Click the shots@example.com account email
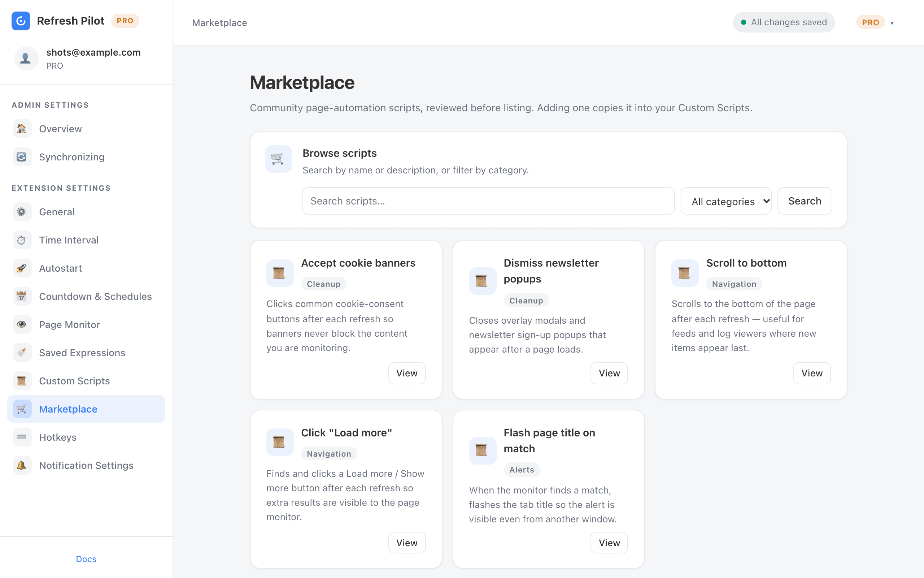This screenshot has height=578, width=924. coord(93,52)
